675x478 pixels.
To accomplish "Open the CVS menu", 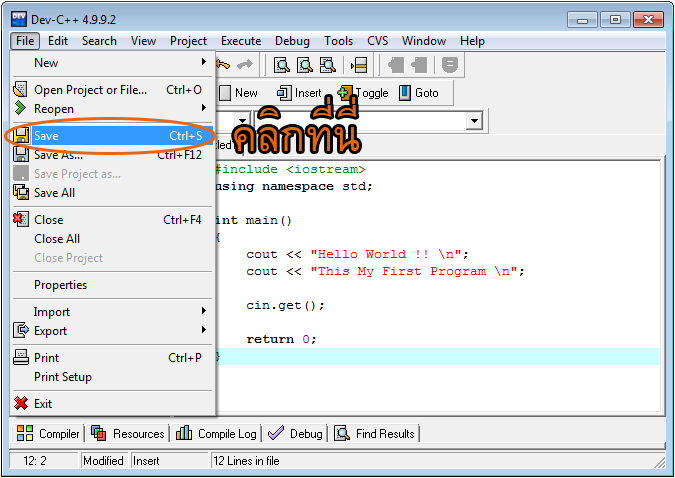I will pos(378,41).
